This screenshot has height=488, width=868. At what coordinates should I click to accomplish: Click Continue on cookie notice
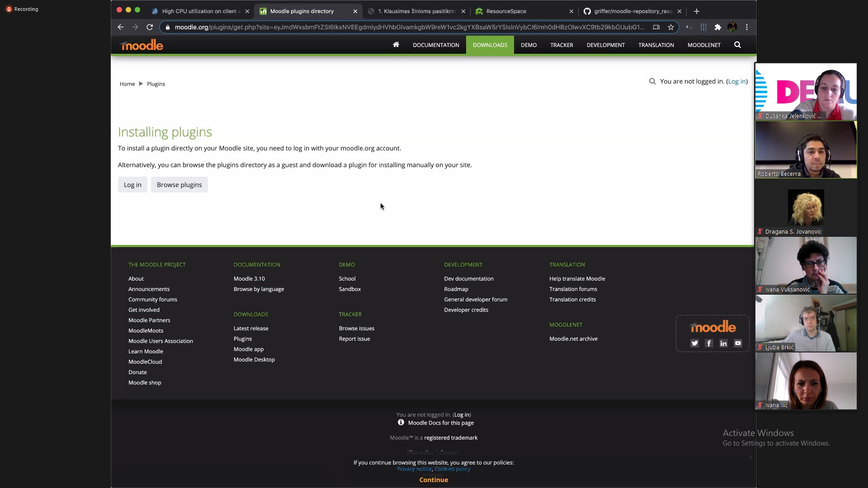434,480
